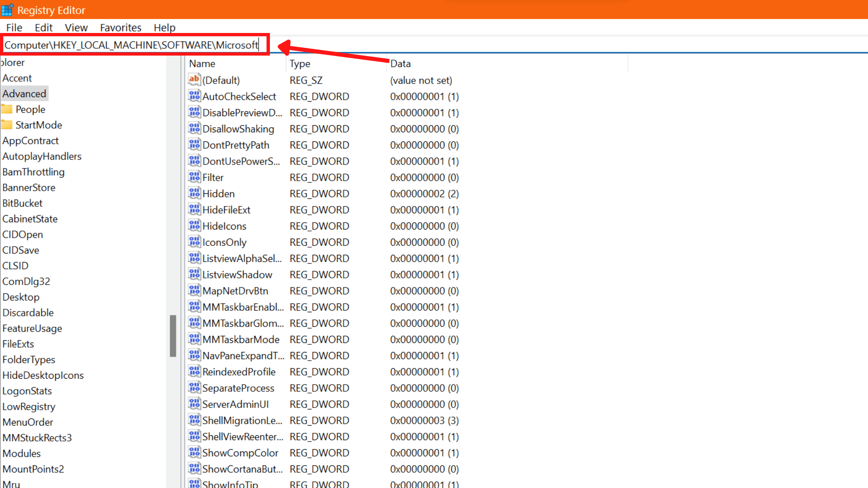The height and width of the screenshot is (488, 868).
Task: Open the Favorites menu
Action: 120,28
